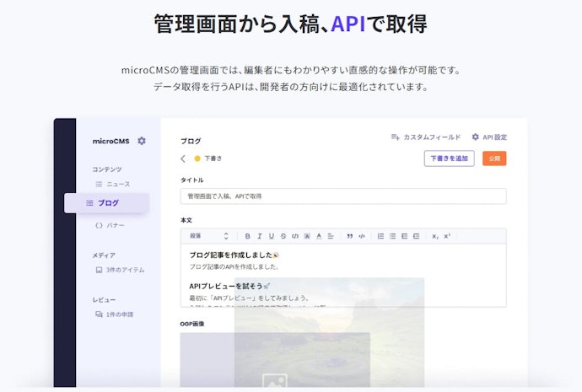Click the 下書きを追加 button
582x392 pixels.
click(x=449, y=158)
